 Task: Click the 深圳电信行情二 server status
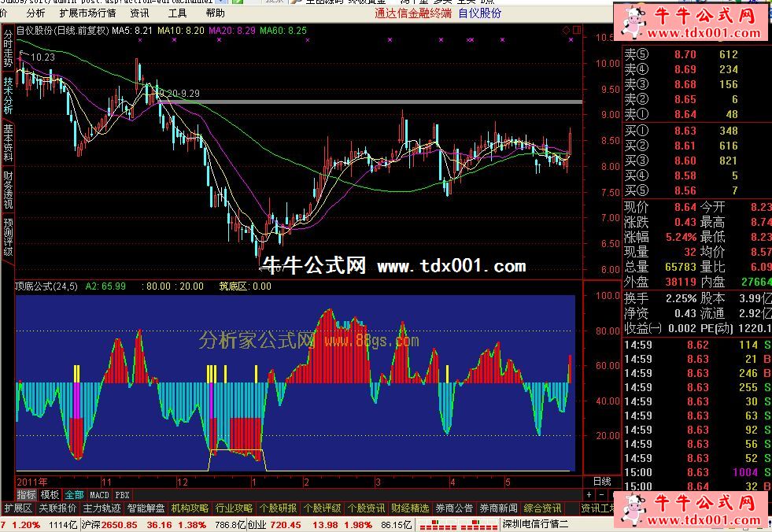[535, 524]
